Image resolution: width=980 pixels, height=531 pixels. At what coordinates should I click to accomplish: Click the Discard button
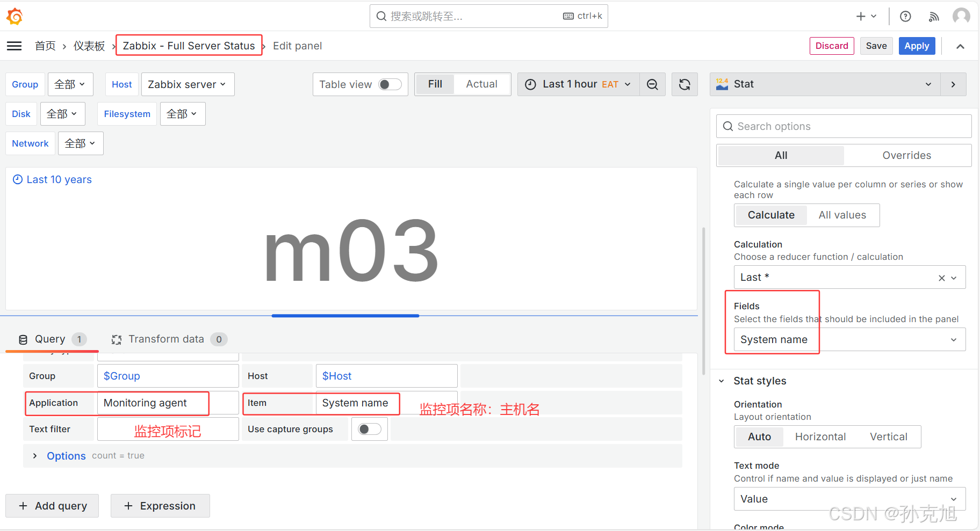pos(832,46)
